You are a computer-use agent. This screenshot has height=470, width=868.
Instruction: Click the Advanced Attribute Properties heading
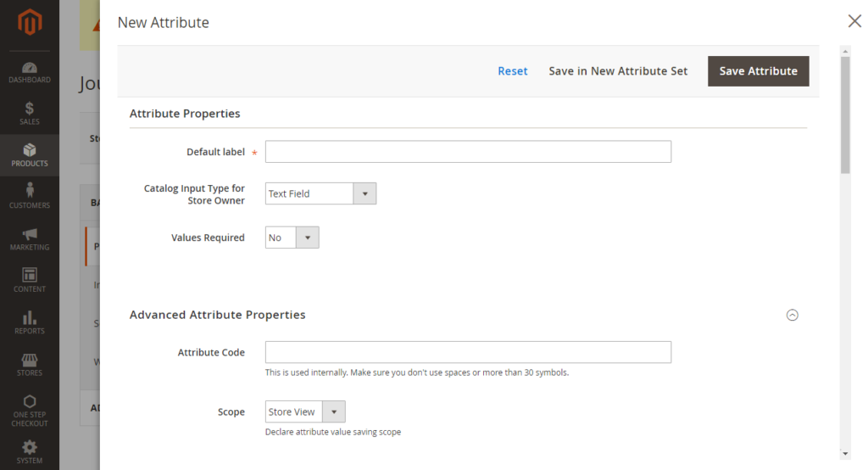tap(218, 315)
